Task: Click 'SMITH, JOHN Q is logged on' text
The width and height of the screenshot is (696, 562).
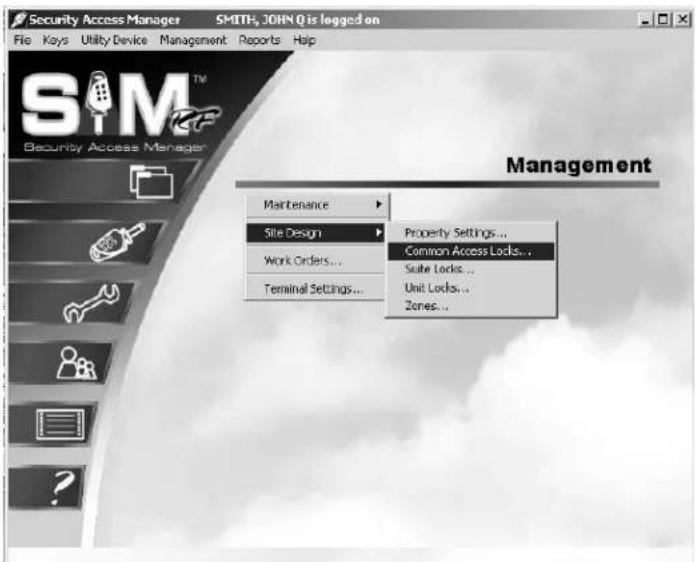Action: click(297, 20)
